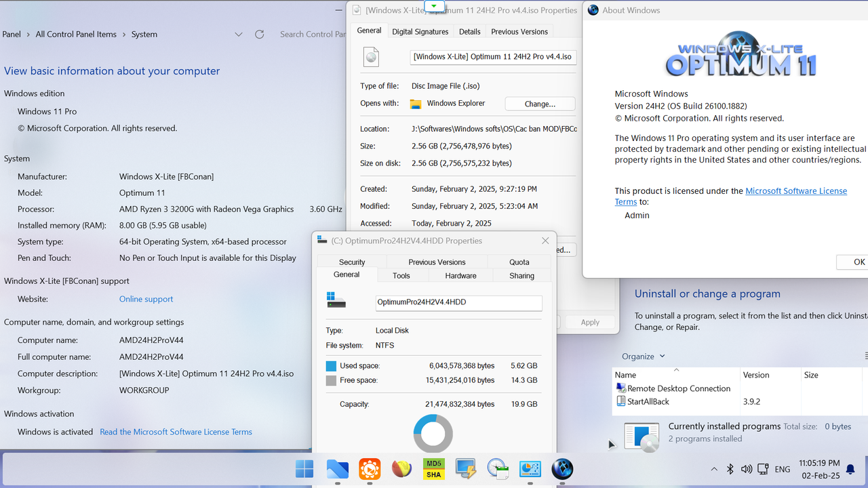This screenshot has height=488, width=868.
Task: Expand hidden icons in the system tray
Action: click(x=714, y=468)
